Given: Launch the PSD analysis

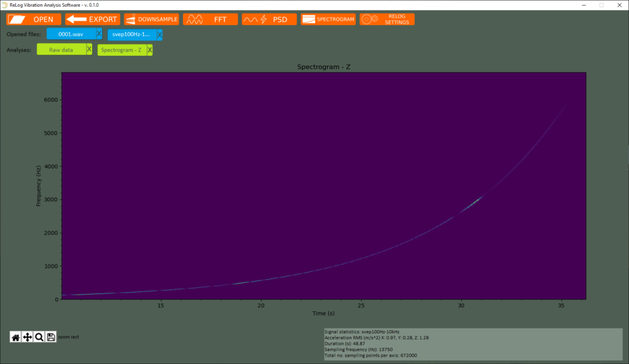Looking at the screenshot, I should (x=269, y=19).
